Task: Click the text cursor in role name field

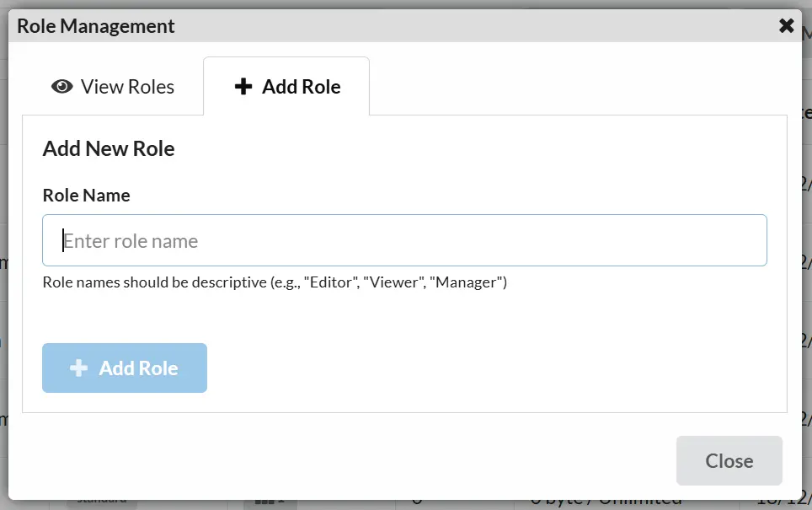Action: coord(63,241)
